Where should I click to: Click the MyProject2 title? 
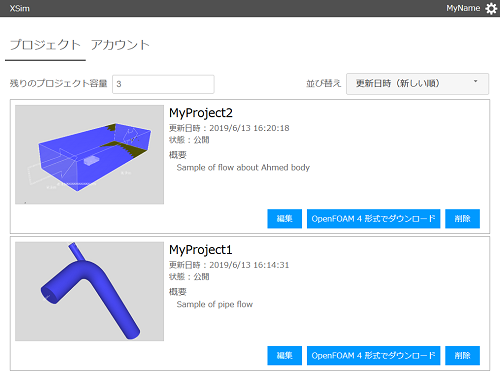click(x=201, y=113)
